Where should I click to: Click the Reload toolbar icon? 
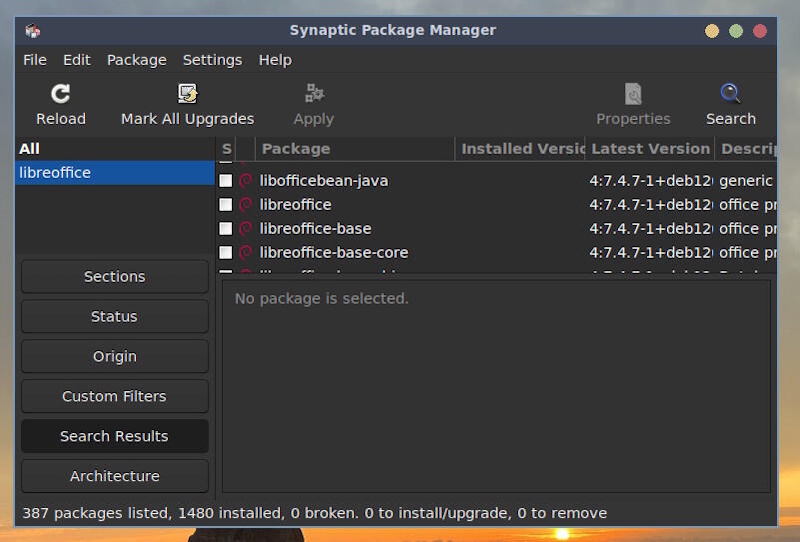point(61,94)
